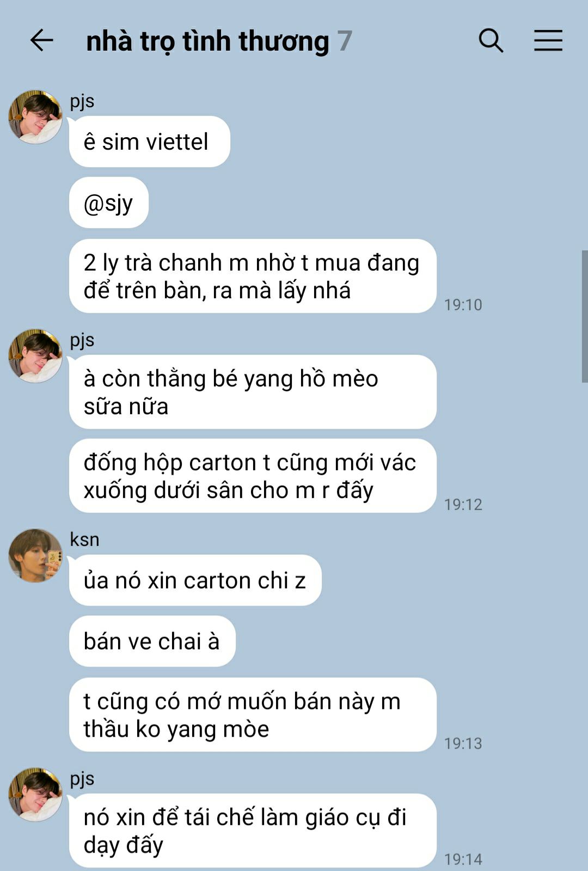Viewport: 588px width, 871px height.
Task: Tap the 't cũng có mớ muốn bán' message
Action: coord(253,715)
